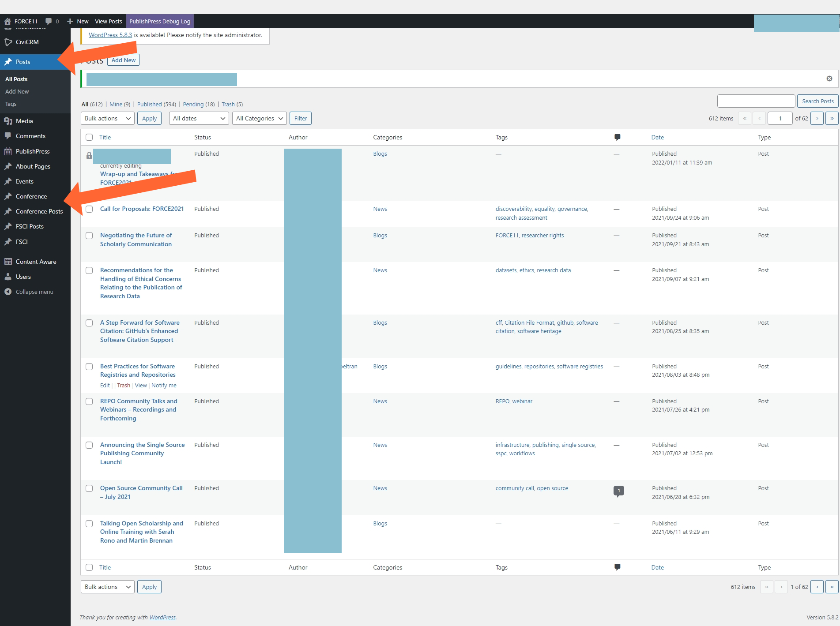Viewport: 840px width, 626px height.
Task: Open top Bulk actions dropdown
Action: [x=108, y=118]
